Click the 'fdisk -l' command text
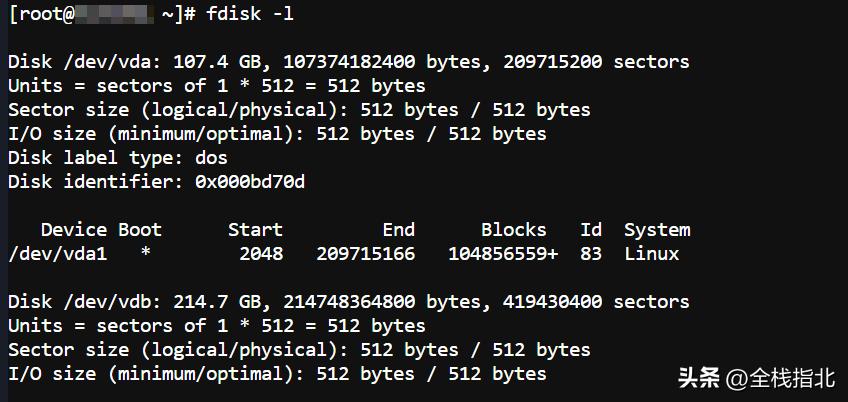This screenshot has height=402, width=848. pos(250,14)
